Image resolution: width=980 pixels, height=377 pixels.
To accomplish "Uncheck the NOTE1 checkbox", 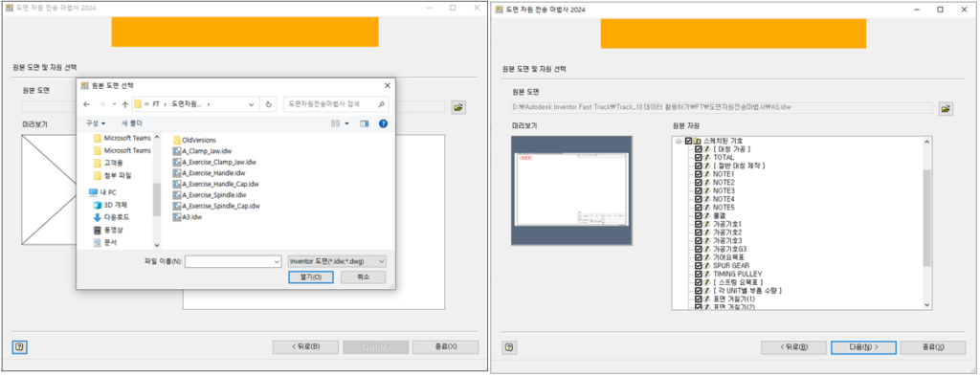I will pos(698,174).
